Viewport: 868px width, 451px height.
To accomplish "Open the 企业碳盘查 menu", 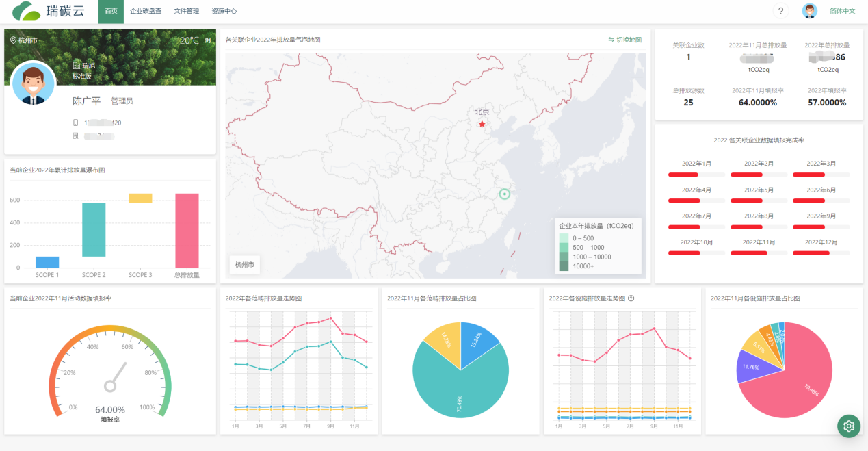I will [145, 11].
